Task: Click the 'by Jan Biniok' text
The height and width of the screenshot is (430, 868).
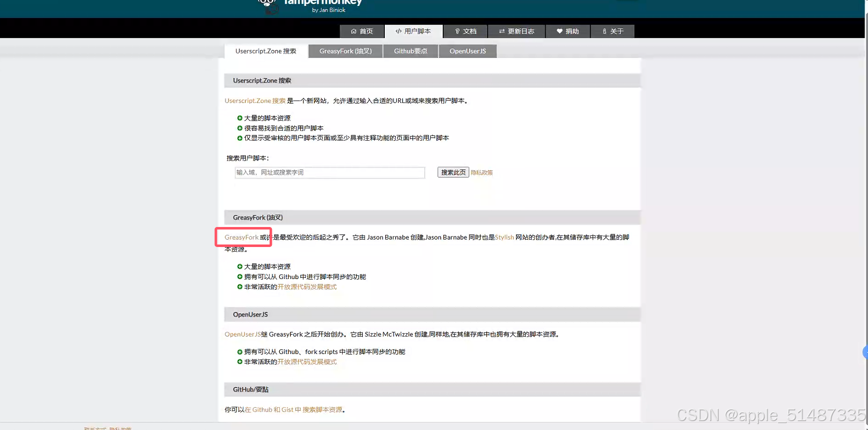Action: coord(329,10)
